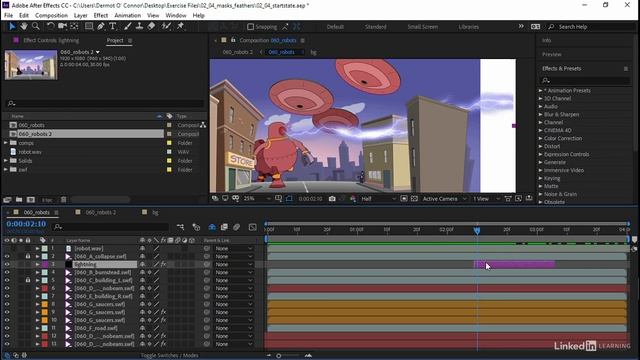Screen dimensions: 640x360
Task: Expand Animation Presets category
Action: coord(540,91)
